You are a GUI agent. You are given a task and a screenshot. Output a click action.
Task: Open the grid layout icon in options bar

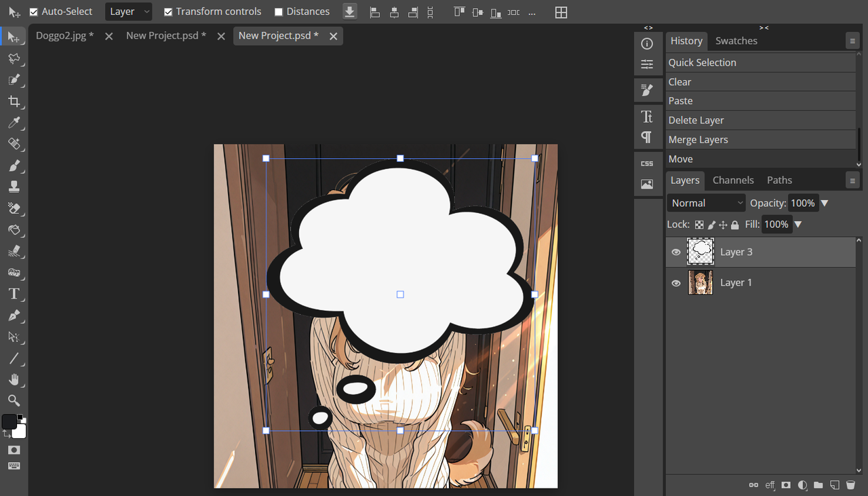[561, 12]
